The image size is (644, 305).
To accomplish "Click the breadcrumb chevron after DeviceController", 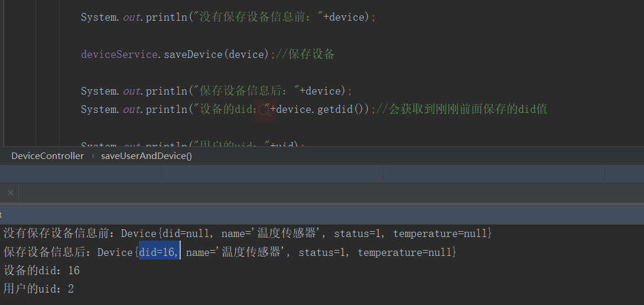I will [92, 156].
